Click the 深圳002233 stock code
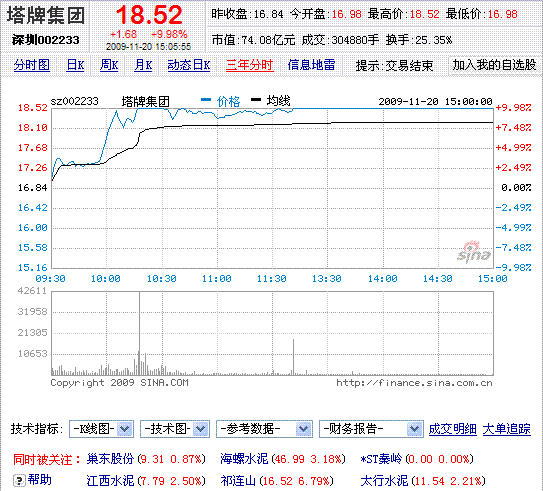The width and height of the screenshot is (543, 491). [46, 40]
